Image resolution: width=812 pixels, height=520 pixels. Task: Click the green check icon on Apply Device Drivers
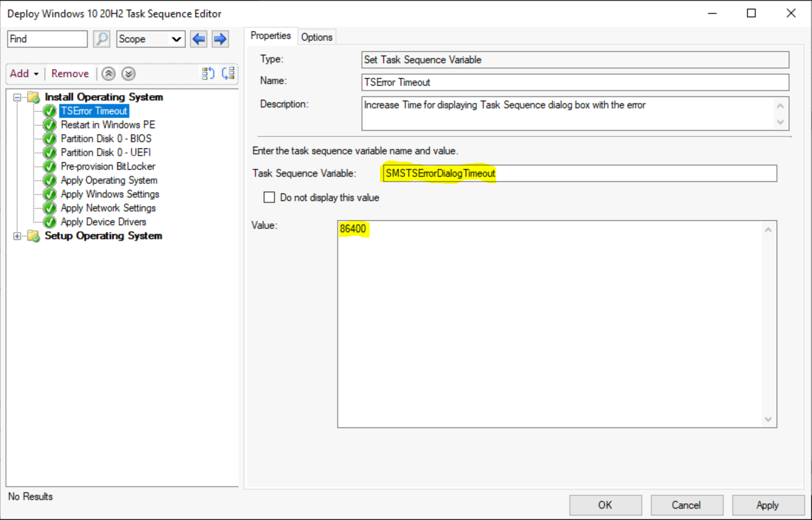pos(49,221)
